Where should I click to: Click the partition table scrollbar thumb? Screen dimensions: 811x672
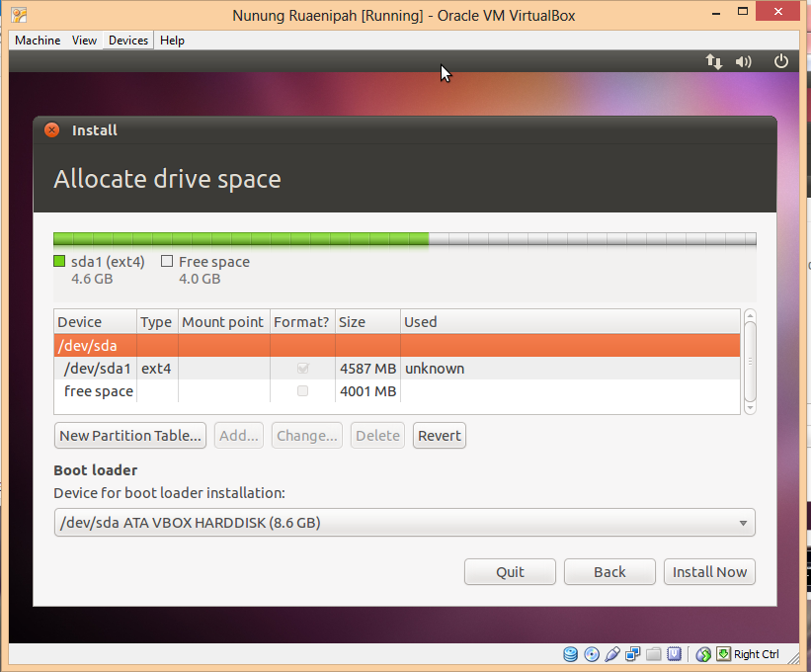click(750, 361)
